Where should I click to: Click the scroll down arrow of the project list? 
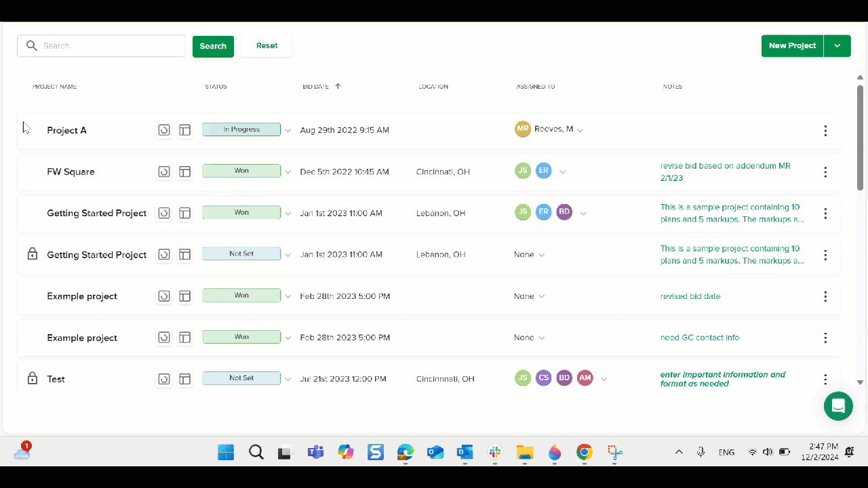tap(861, 382)
